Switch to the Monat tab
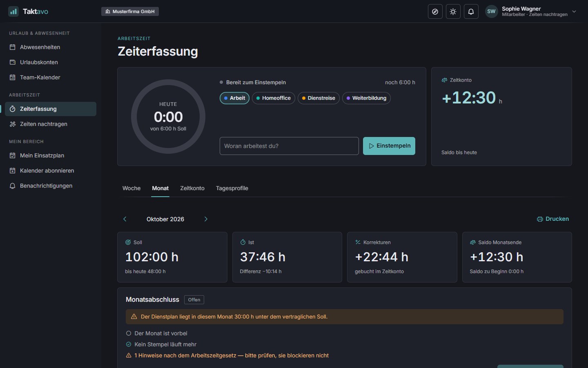 (160, 188)
